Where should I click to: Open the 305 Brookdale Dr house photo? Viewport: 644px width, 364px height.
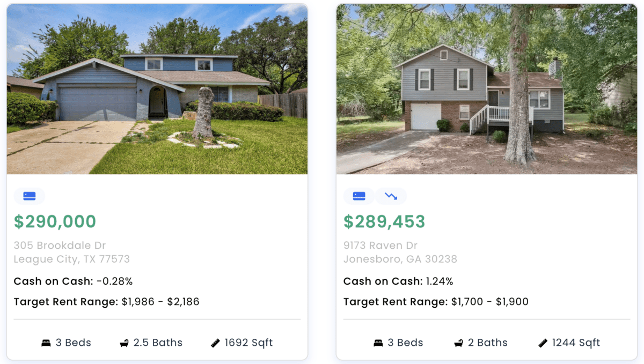pos(157,89)
